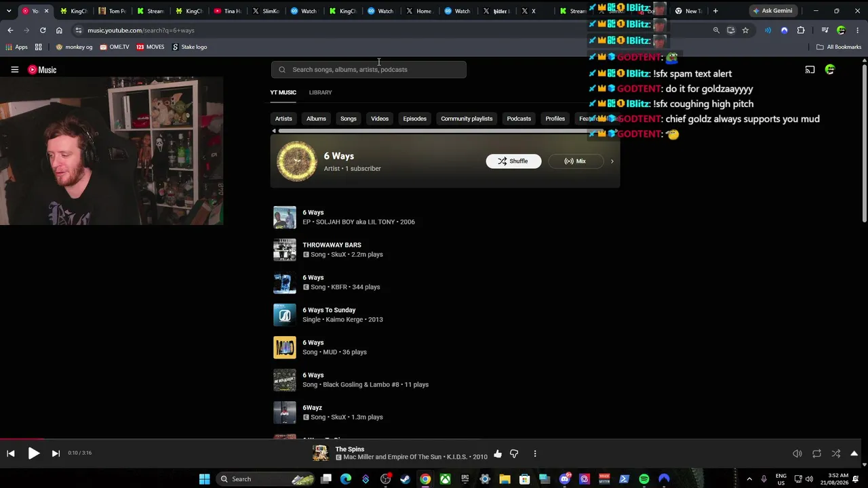Open a new Chrome tab

(x=715, y=11)
